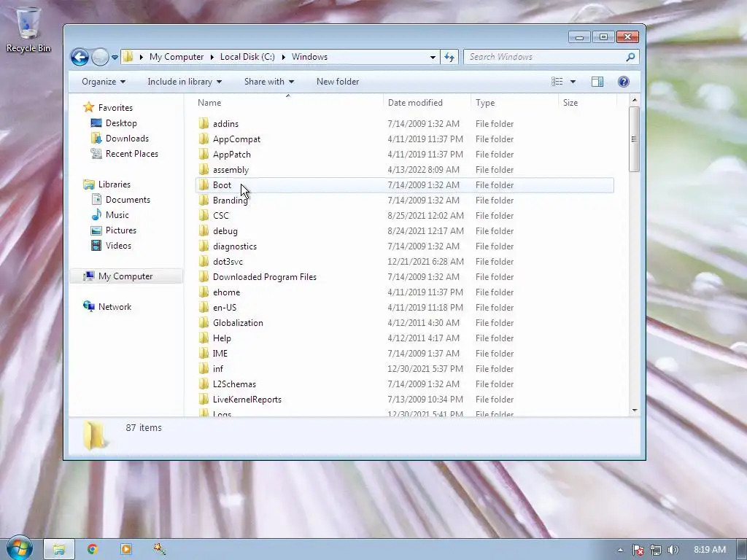Click the Back navigation arrow button

(80, 57)
